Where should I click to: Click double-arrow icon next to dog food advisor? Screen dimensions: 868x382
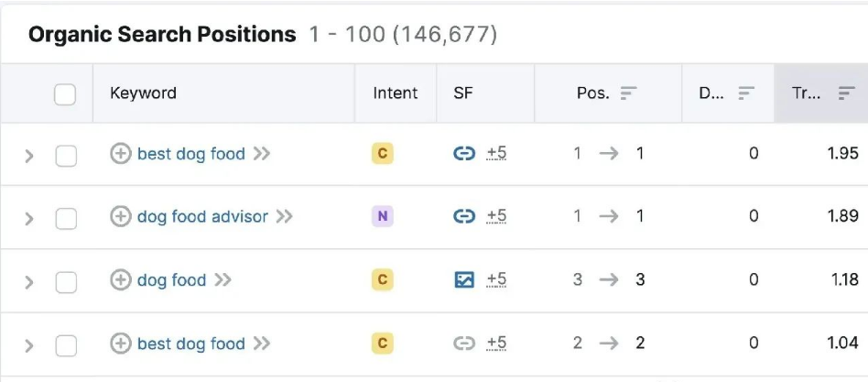pyautogui.click(x=284, y=216)
